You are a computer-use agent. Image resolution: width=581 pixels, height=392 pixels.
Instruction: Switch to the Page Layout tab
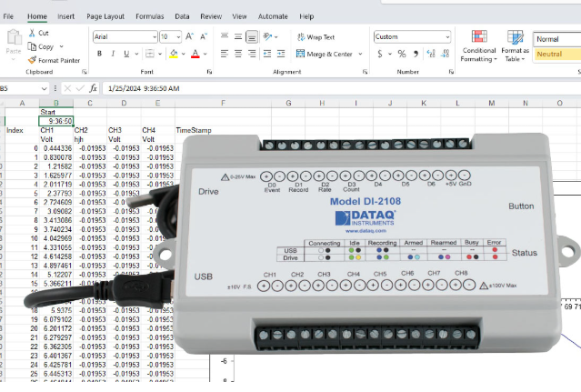105,16
